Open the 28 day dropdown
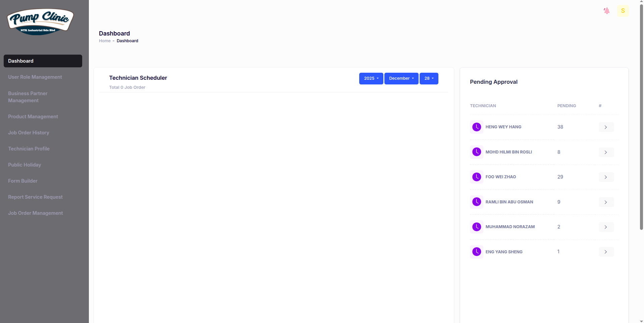644x323 pixels. click(429, 78)
